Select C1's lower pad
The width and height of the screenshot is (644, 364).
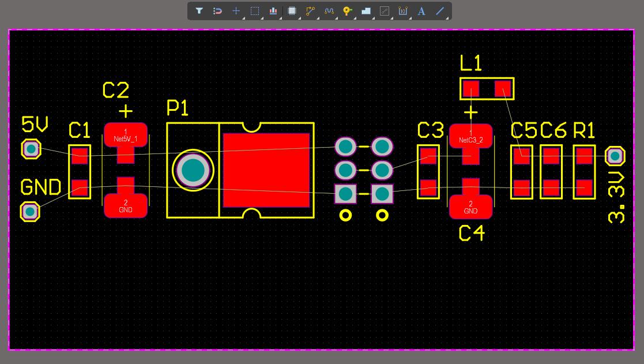80,187
